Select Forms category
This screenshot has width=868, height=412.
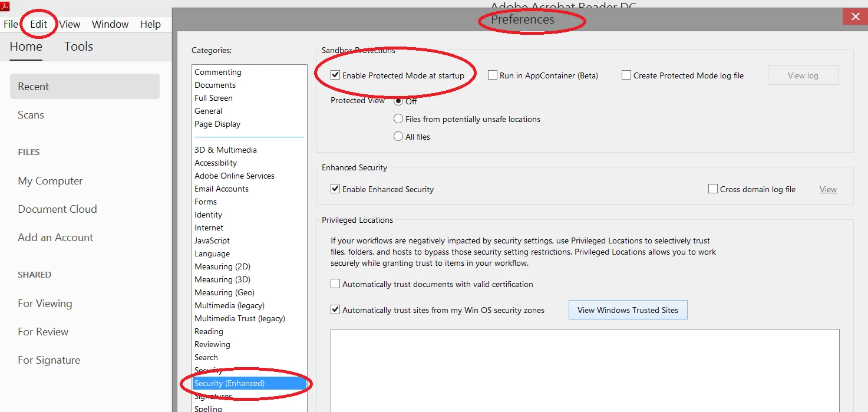[206, 202]
